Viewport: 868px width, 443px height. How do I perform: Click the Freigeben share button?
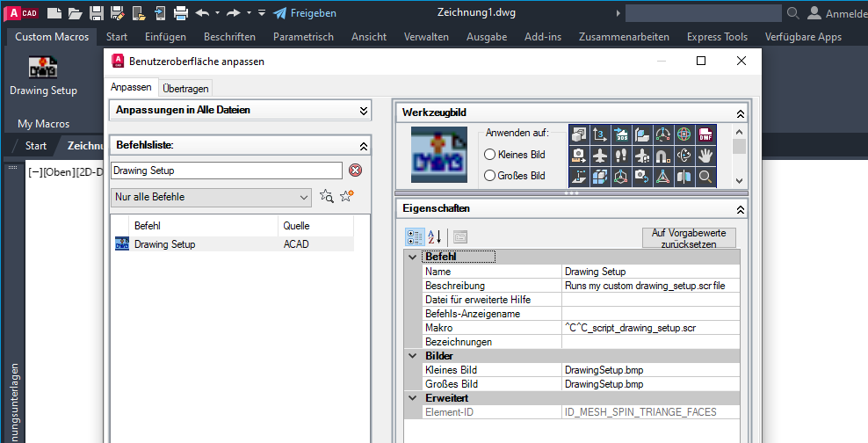click(x=305, y=12)
